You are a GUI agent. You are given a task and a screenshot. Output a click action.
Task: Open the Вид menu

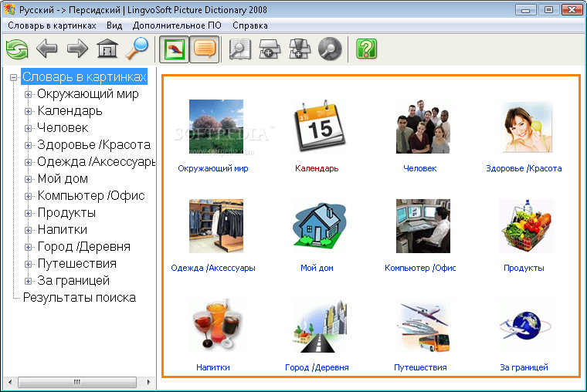tap(114, 25)
